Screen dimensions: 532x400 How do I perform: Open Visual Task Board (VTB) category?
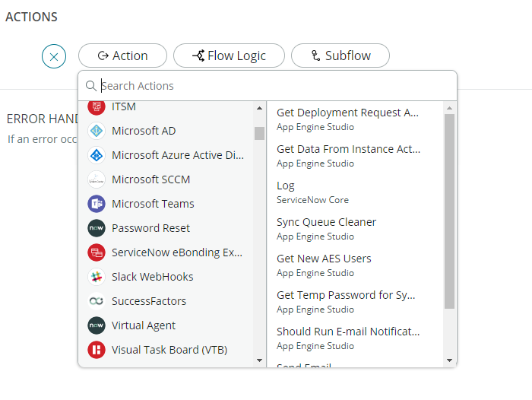(x=169, y=350)
